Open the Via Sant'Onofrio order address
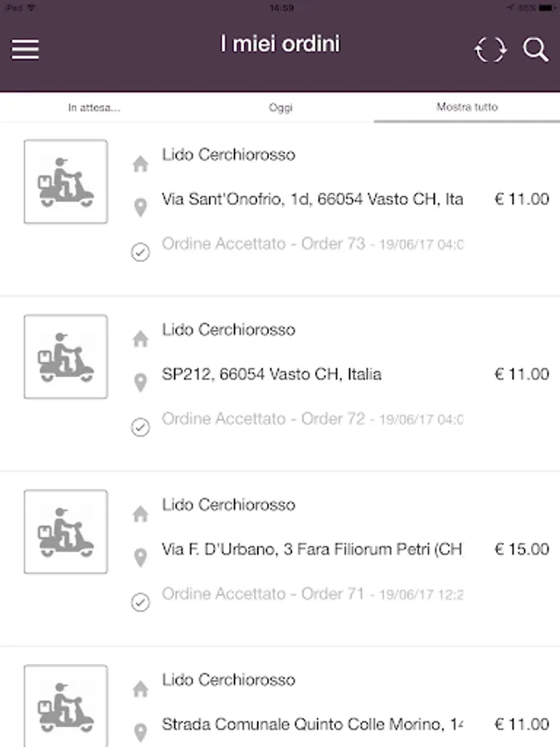Image resolution: width=560 pixels, height=747 pixels. [x=312, y=199]
